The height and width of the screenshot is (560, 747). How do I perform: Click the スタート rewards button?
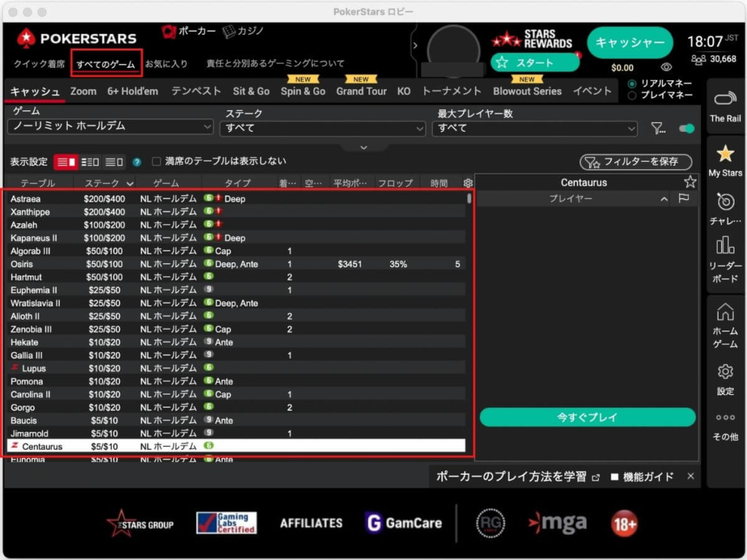coord(535,63)
